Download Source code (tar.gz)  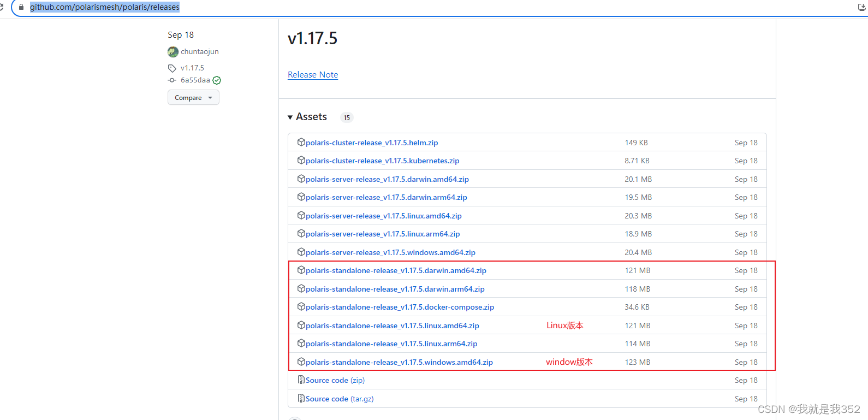(340, 399)
